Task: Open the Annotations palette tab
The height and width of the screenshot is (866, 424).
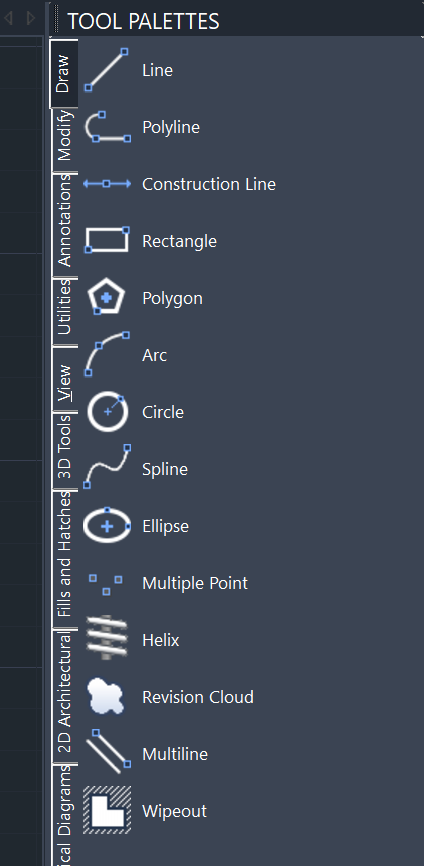Action: point(65,220)
